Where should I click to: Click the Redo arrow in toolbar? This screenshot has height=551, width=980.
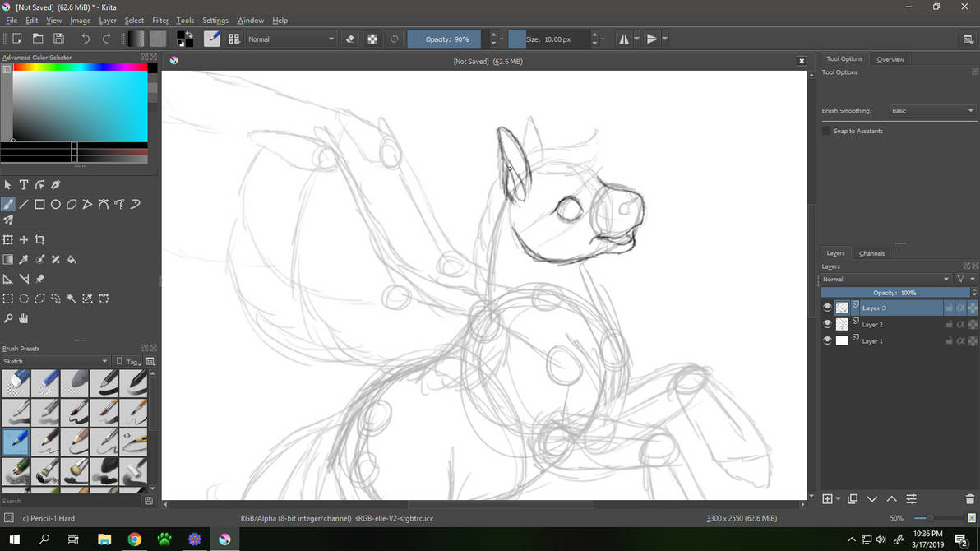pos(106,39)
